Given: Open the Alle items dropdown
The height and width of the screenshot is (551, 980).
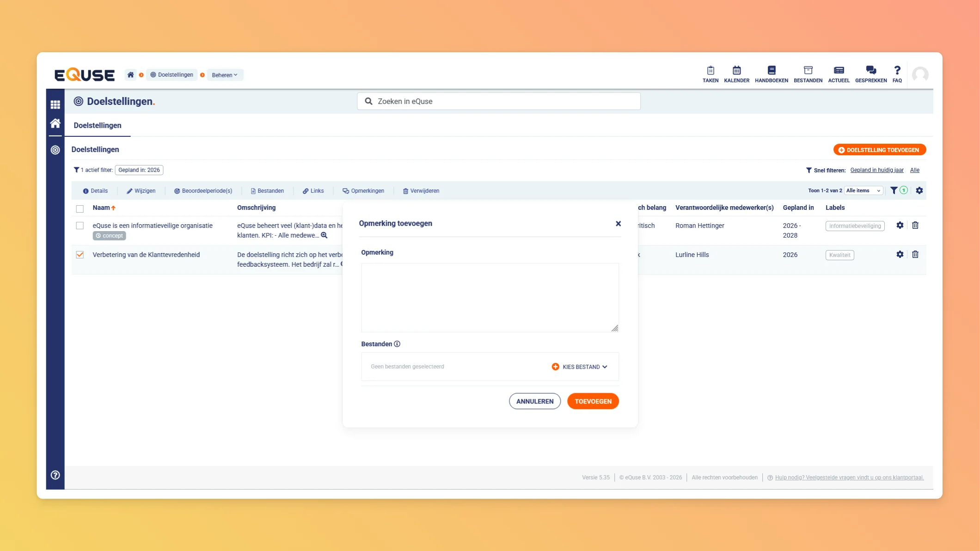Looking at the screenshot, I should click(x=863, y=190).
